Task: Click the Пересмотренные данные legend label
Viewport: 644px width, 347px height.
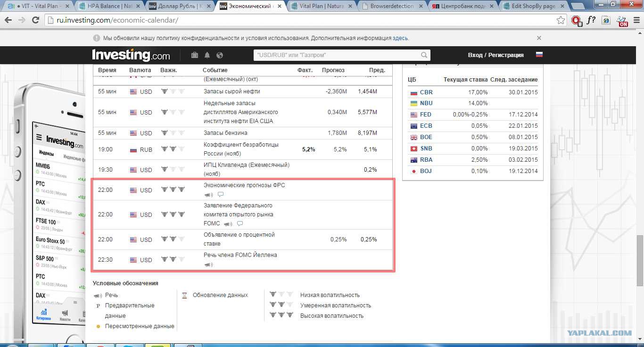Action: pyautogui.click(x=140, y=326)
